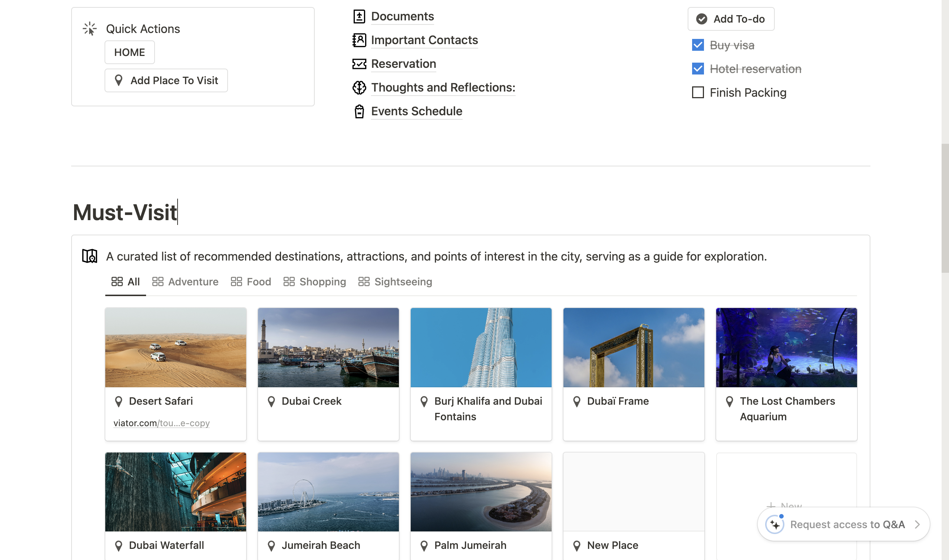The width and height of the screenshot is (949, 560).
Task: Open the Dubaï Frame thumbnail card
Action: click(x=634, y=347)
